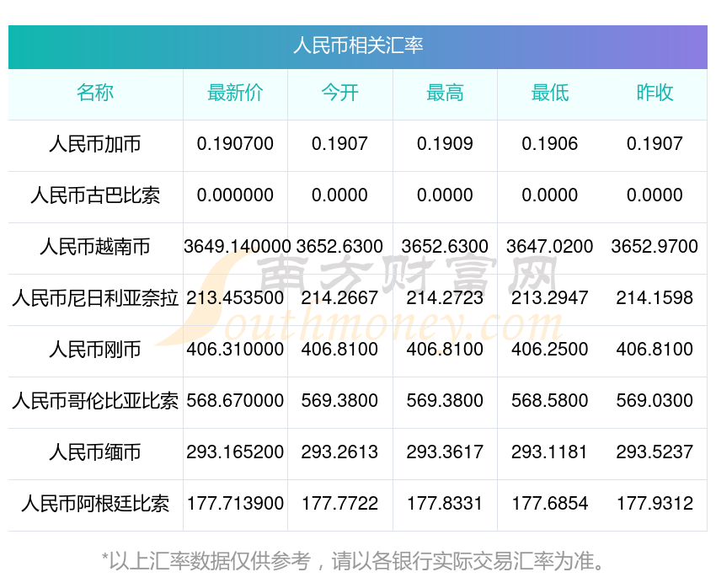This screenshot has width=716, height=588.
Task: Select the 人民币古巴比索 row name
Action: click(95, 195)
